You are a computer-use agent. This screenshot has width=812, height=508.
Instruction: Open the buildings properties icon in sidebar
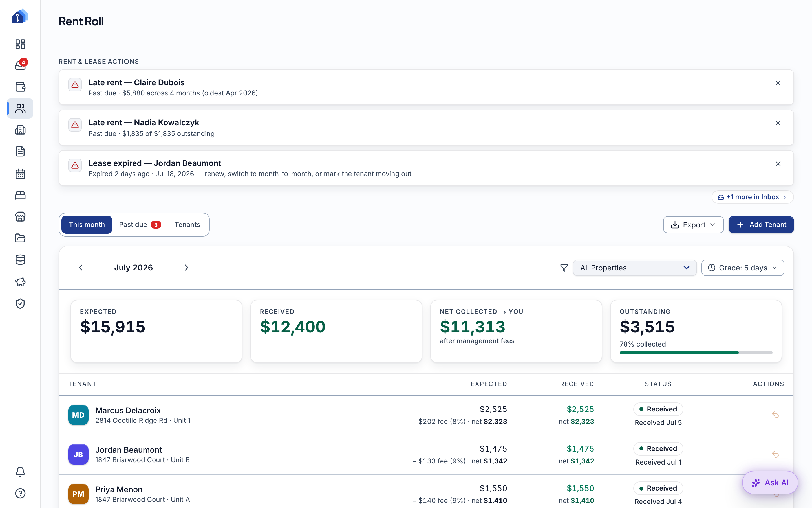tap(20, 130)
